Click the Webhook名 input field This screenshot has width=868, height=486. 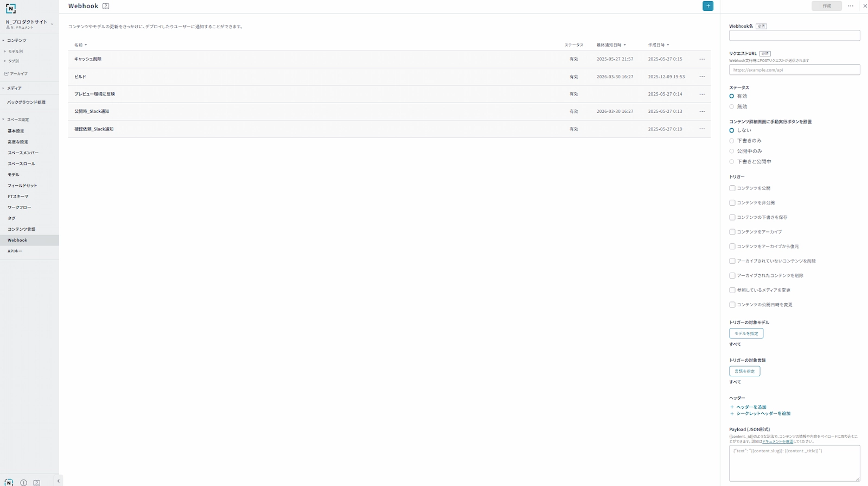tap(794, 36)
